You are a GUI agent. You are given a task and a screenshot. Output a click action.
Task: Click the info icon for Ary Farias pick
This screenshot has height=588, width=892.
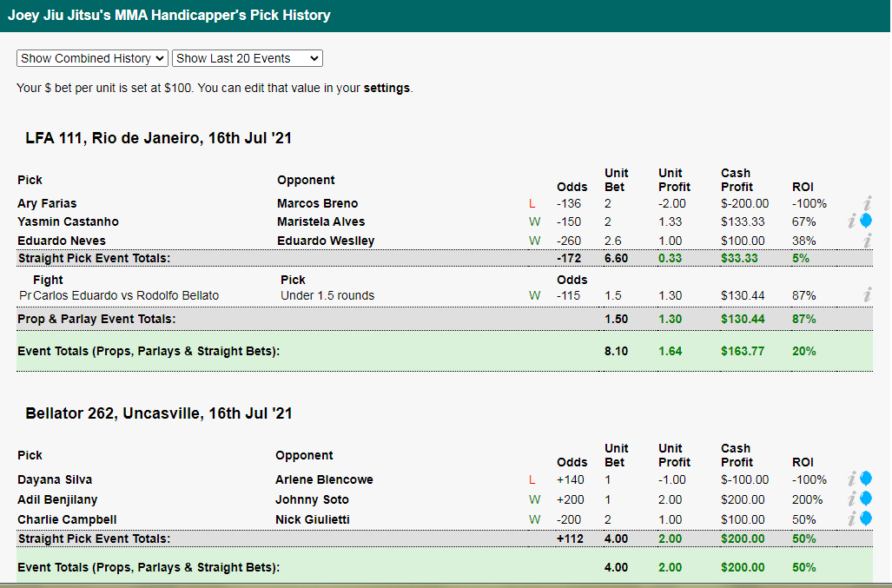[867, 203]
